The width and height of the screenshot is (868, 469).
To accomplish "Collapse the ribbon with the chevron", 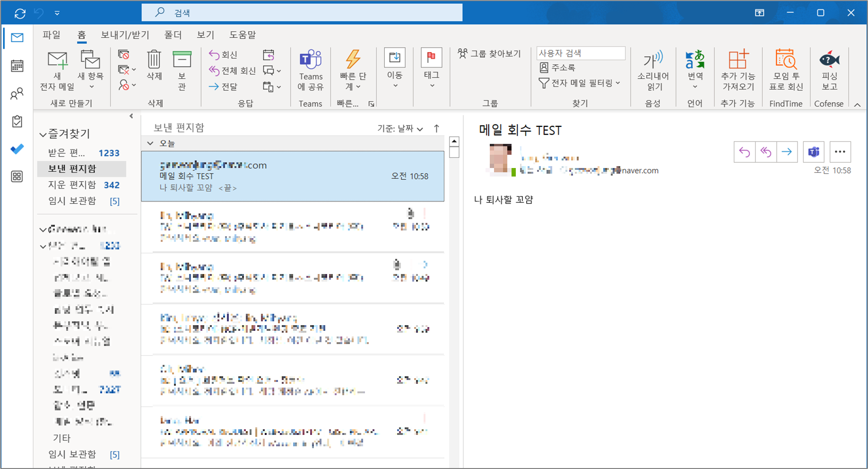I will point(858,105).
